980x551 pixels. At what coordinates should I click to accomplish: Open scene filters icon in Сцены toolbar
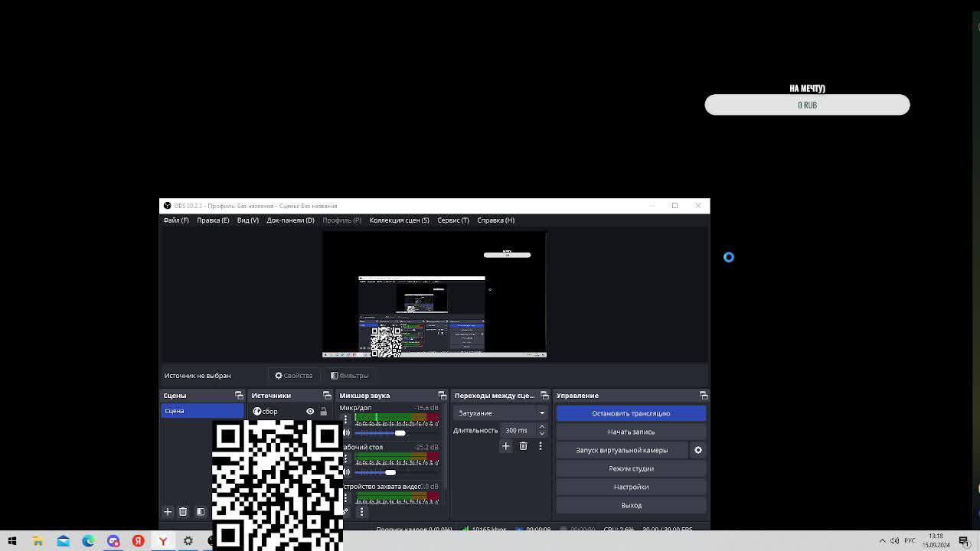(201, 511)
